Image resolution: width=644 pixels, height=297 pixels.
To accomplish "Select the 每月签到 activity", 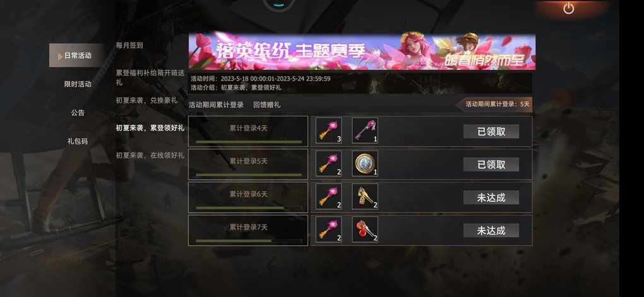I will pyautogui.click(x=129, y=45).
